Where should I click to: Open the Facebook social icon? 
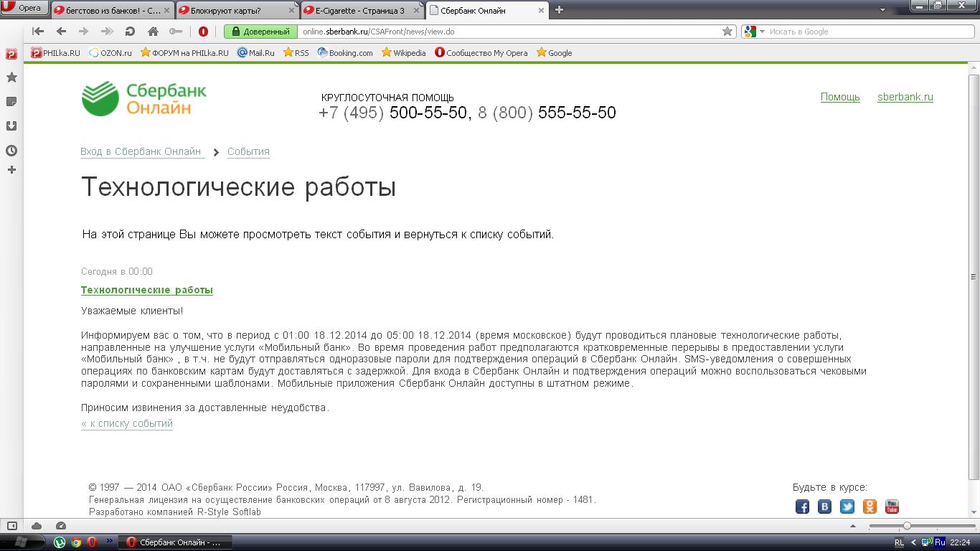pyautogui.click(x=802, y=507)
